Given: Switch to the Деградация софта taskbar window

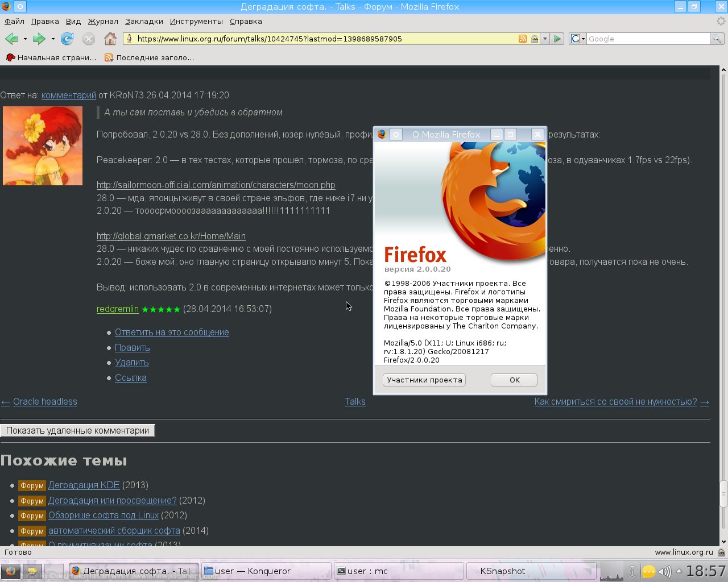Looking at the screenshot, I should tap(134, 571).
